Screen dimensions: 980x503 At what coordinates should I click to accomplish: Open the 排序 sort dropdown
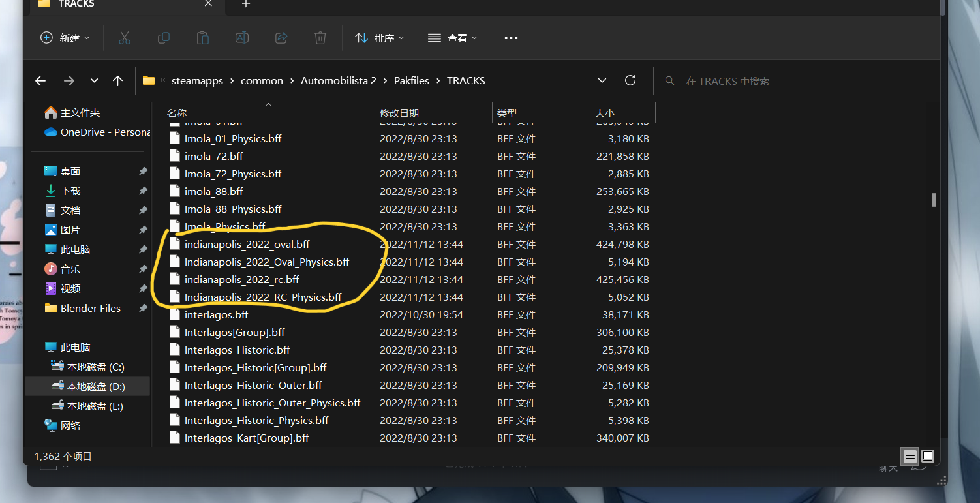[379, 38]
